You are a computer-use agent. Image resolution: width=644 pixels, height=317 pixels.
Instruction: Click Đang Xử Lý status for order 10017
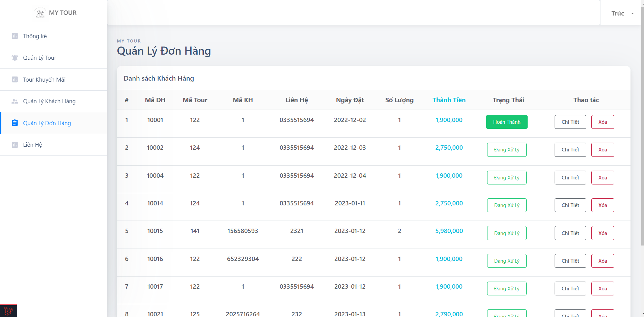tap(507, 289)
